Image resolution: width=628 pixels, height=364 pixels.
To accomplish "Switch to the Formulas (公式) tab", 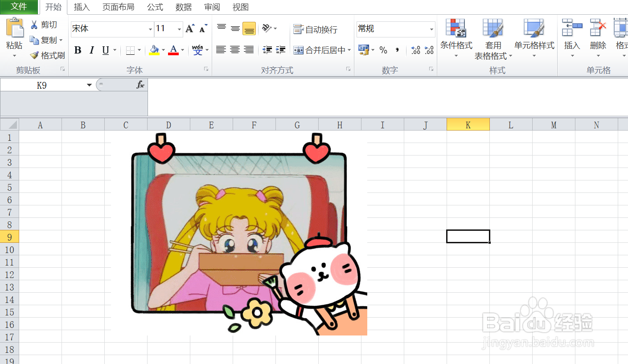I will [x=155, y=7].
